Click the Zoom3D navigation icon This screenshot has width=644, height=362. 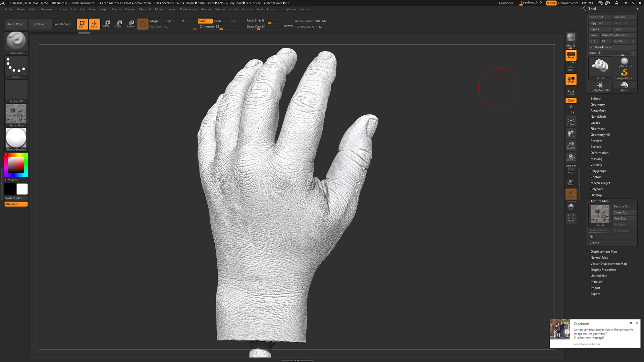[571, 145]
